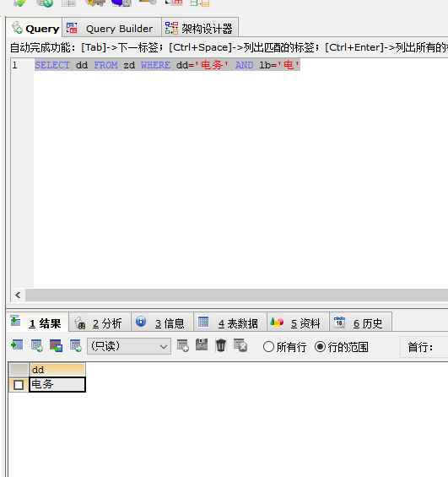This screenshot has height=477, width=448.
Task: Click the trash can delete-rows icon
Action: (x=221, y=346)
